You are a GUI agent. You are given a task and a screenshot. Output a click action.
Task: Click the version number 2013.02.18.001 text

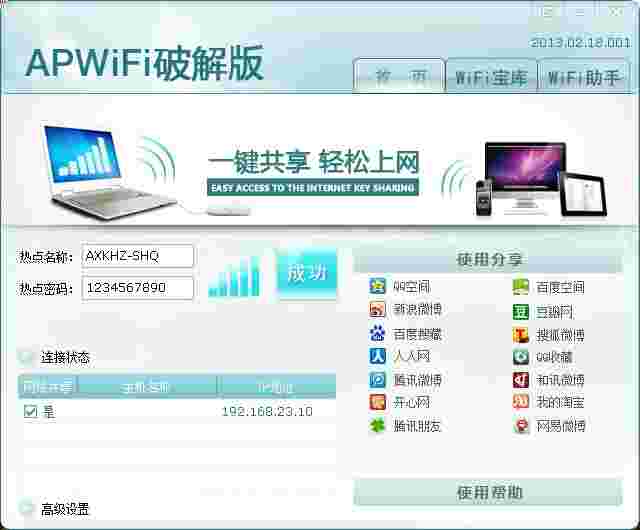(580, 42)
